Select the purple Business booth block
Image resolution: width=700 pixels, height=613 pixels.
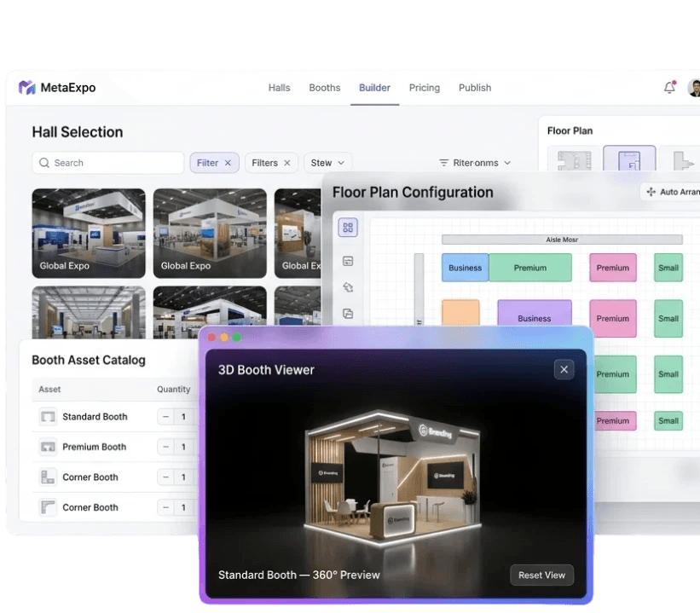click(535, 314)
